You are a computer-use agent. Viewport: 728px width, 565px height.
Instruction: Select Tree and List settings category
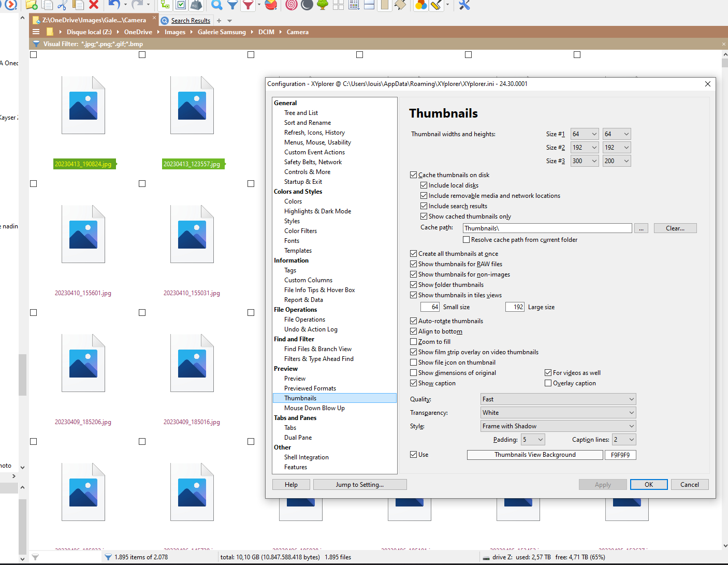(x=301, y=113)
